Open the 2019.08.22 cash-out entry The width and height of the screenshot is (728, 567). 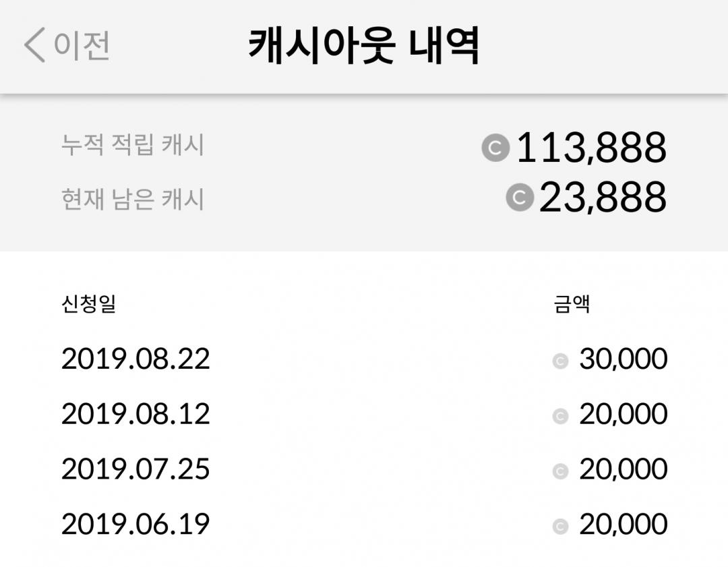click(135, 359)
